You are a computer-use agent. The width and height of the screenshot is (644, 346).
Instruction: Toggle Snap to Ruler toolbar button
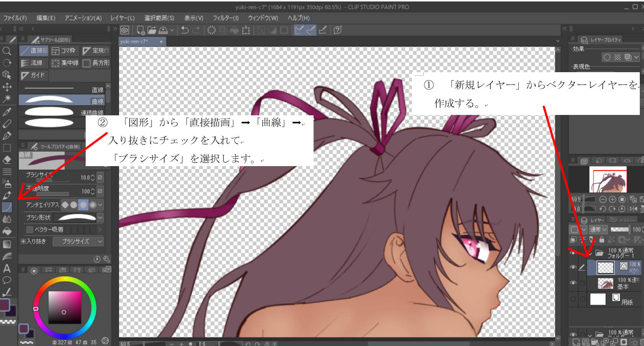pyautogui.click(x=299, y=30)
